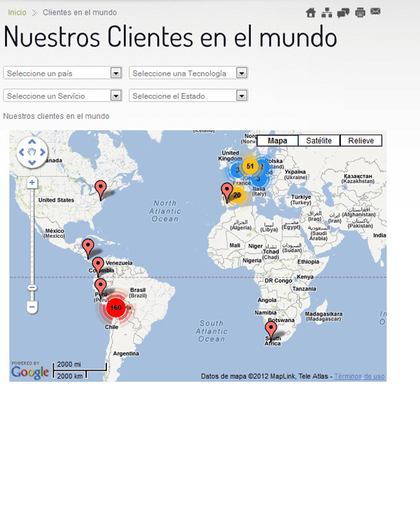
Task: Click the hand icon in pan control
Action: coord(32,152)
